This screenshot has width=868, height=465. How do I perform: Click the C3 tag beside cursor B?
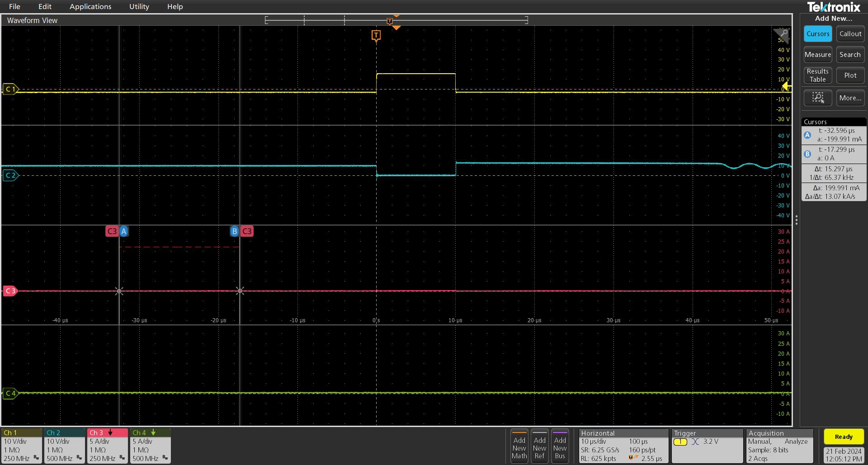tap(247, 231)
